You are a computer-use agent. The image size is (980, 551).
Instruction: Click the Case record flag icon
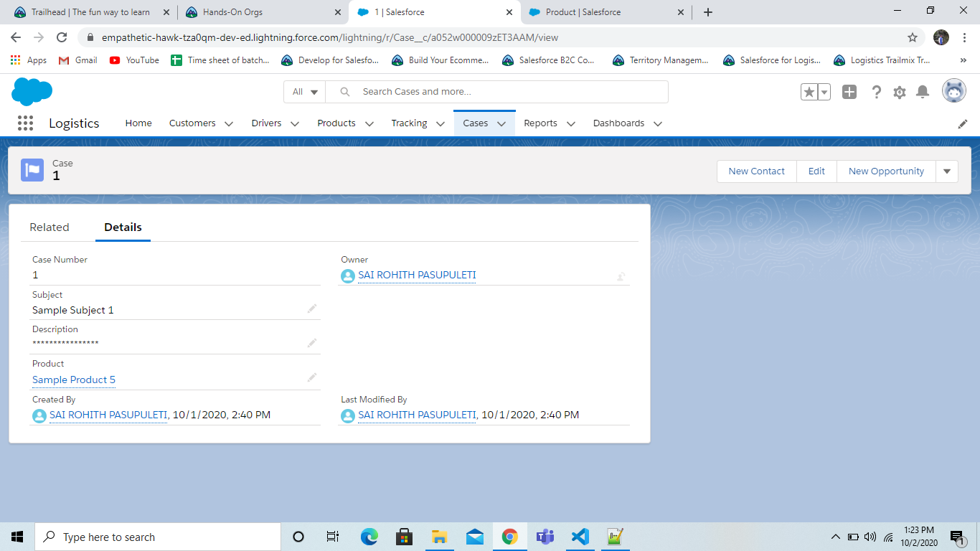pos(32,170)
